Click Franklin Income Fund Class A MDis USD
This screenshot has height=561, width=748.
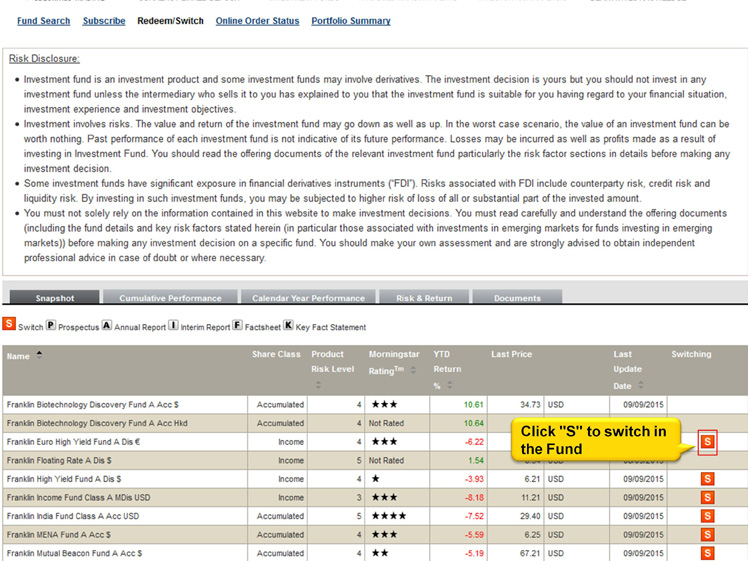(78, 498)
